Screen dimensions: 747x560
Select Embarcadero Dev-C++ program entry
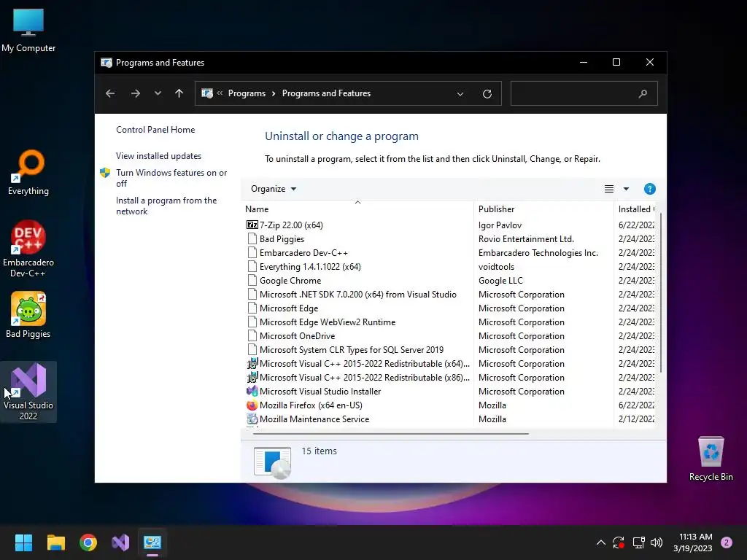point(303,252)
